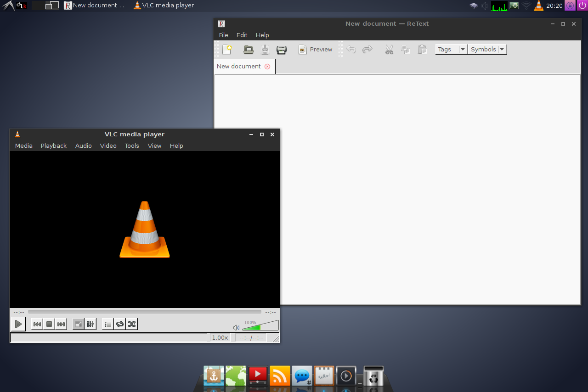
Task: Open the Hello notepad dock icon
Action: (324, 376)
